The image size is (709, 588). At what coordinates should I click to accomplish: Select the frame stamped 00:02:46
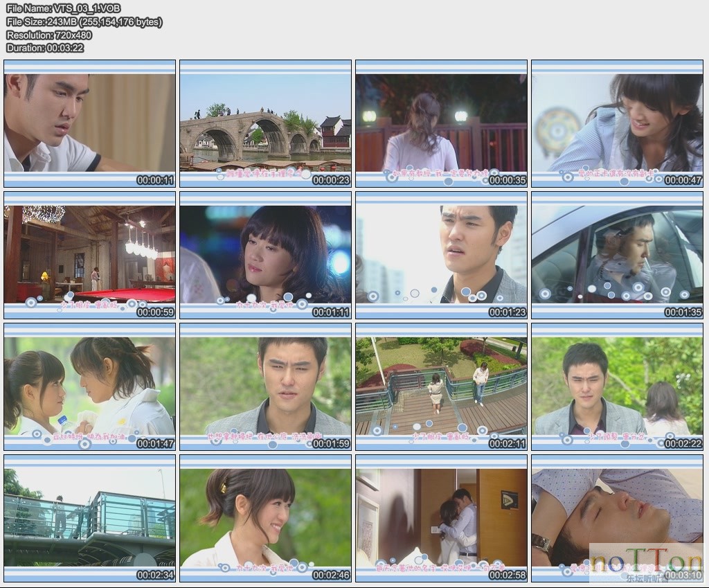point(265,518)
